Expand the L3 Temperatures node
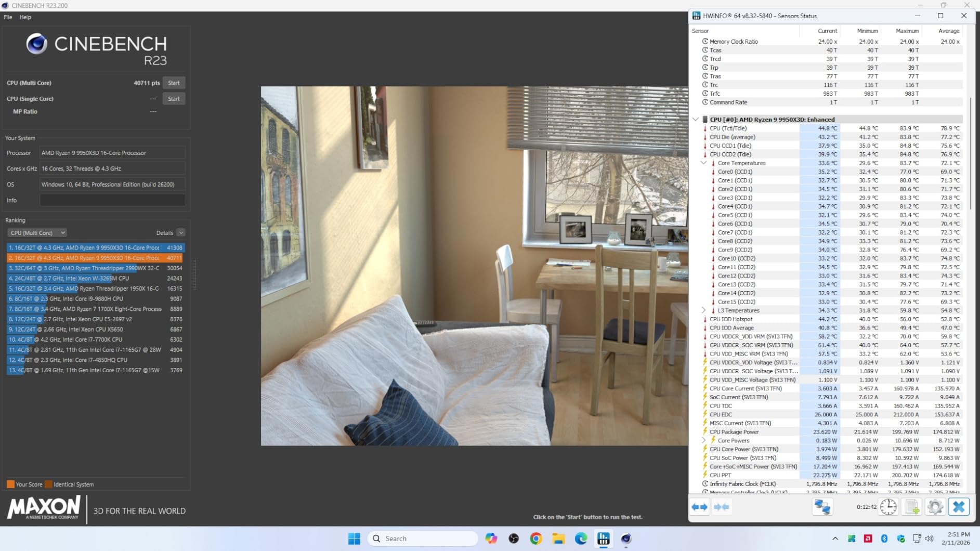 coord(703,310)
